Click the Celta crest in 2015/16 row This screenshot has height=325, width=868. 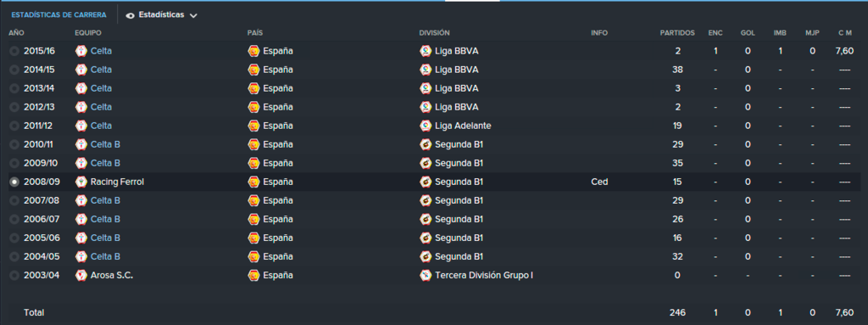[81, 51]
